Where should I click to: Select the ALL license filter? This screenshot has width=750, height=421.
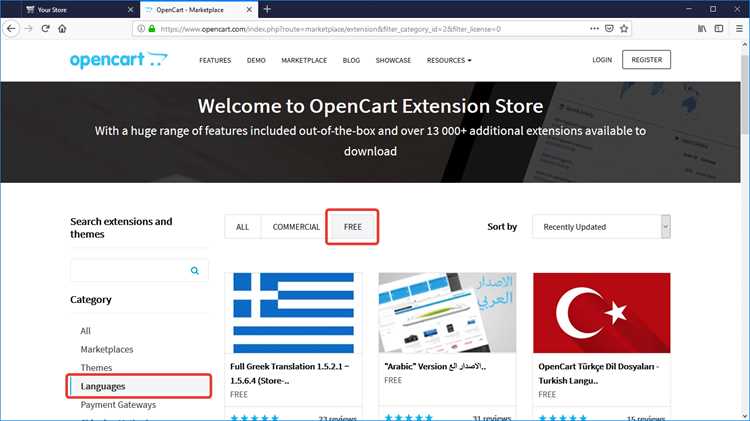pyautogui.click(x=243, y=227)
